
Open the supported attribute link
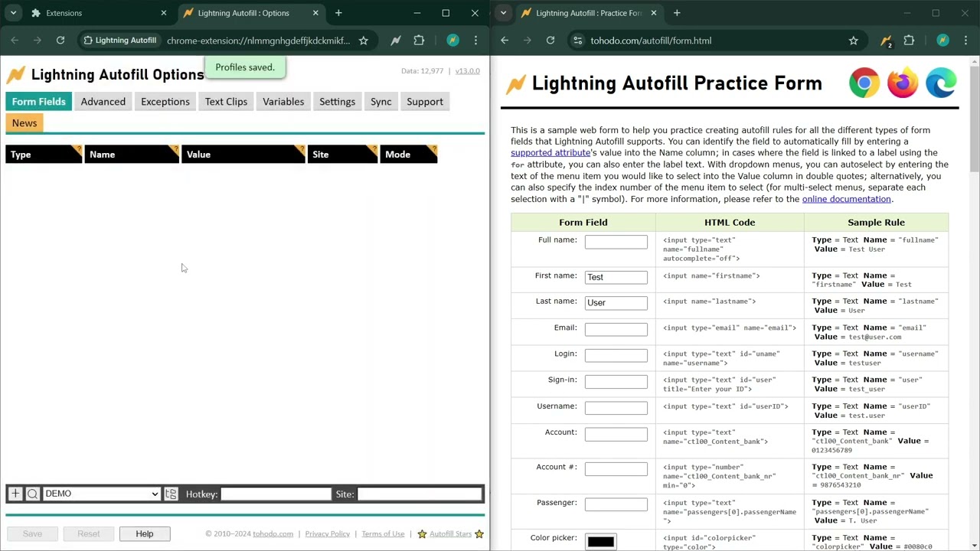click(x=550, y=153)
